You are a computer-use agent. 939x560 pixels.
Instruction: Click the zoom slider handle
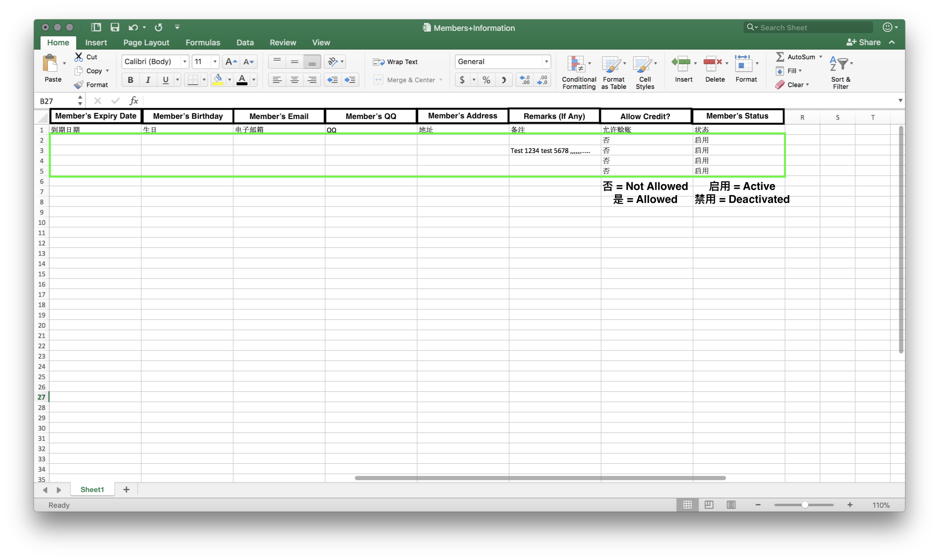pos(805,505)
